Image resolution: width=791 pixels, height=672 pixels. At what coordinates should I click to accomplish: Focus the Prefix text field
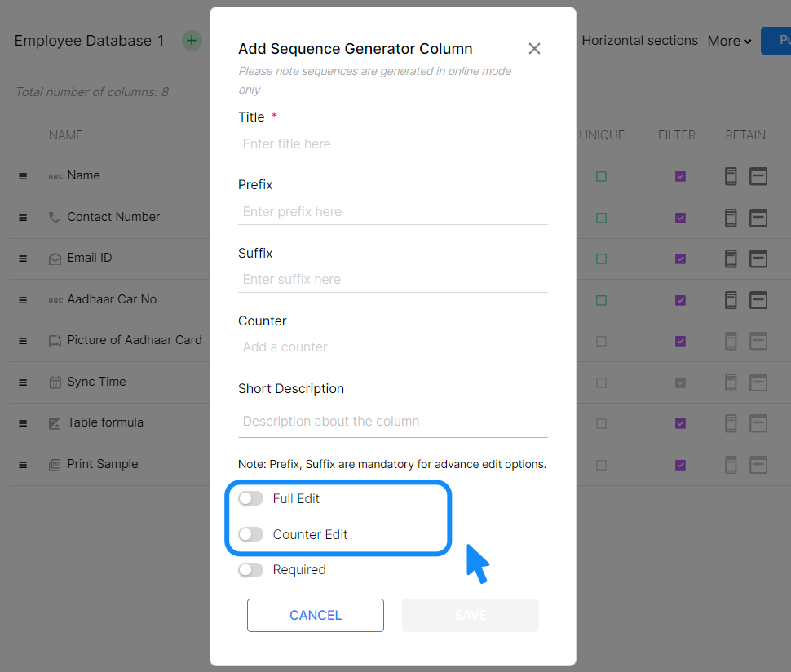pyautogui.click(x=393, y=212)
